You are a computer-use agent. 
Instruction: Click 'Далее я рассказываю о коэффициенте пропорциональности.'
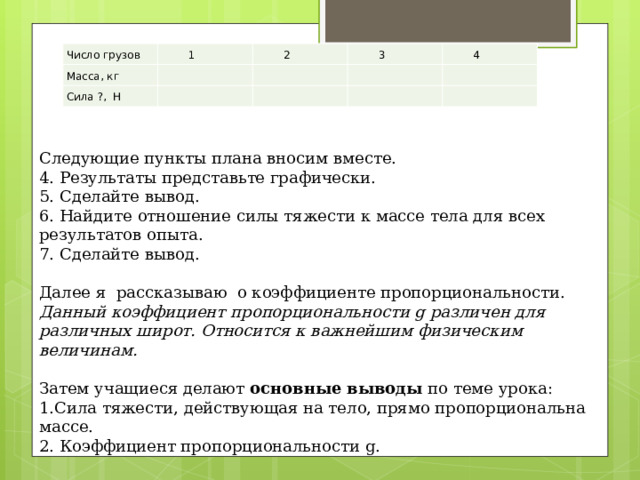(302, 293)
